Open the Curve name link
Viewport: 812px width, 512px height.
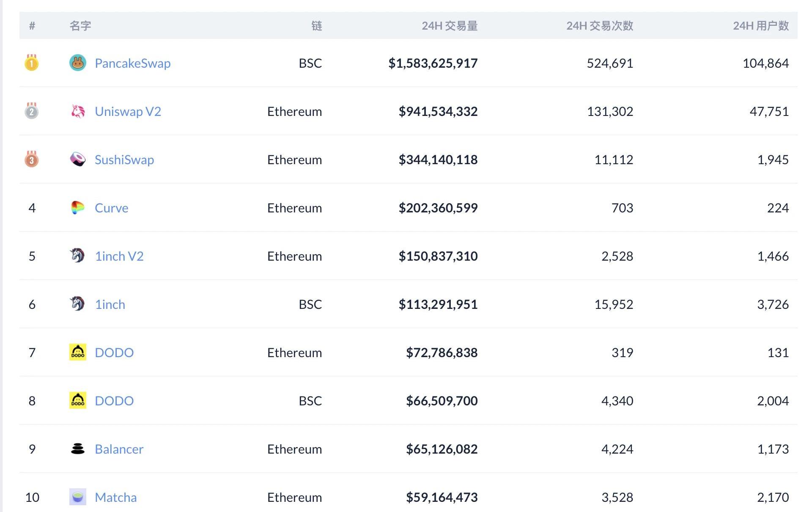[x=111, y=208]
